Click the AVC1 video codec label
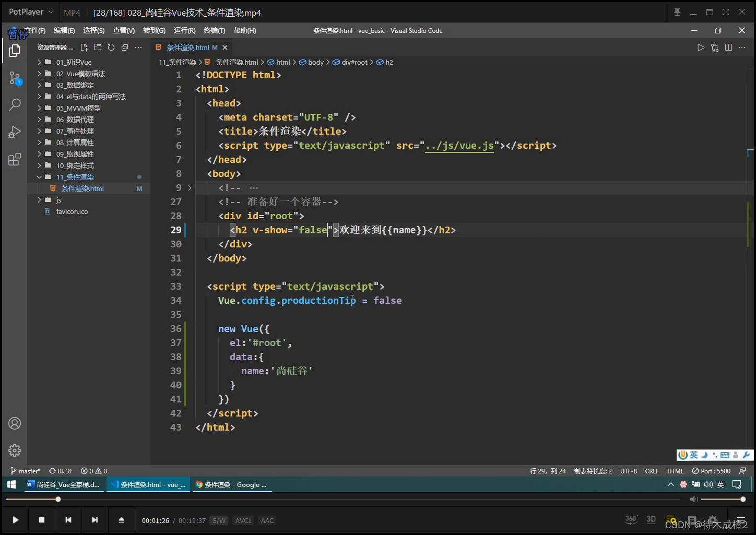The width and height of the screenshot is (756, 535). point(243,520)
